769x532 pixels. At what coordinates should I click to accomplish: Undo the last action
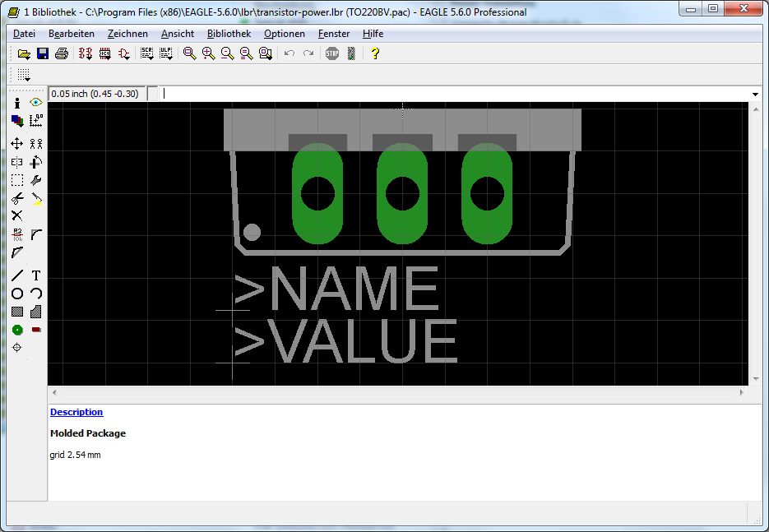click(290, 53)
